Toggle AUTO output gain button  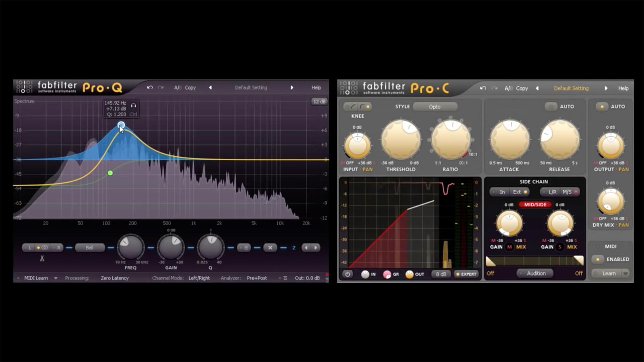(602, 107)
